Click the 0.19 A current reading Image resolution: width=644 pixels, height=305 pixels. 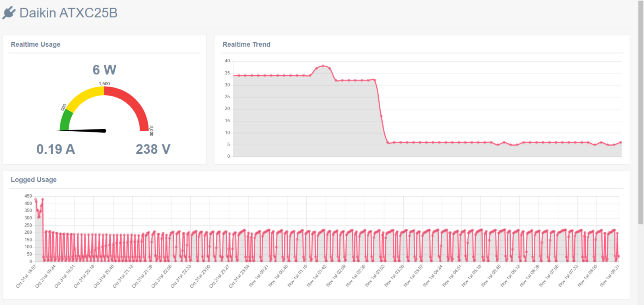[x=56, y=149]
